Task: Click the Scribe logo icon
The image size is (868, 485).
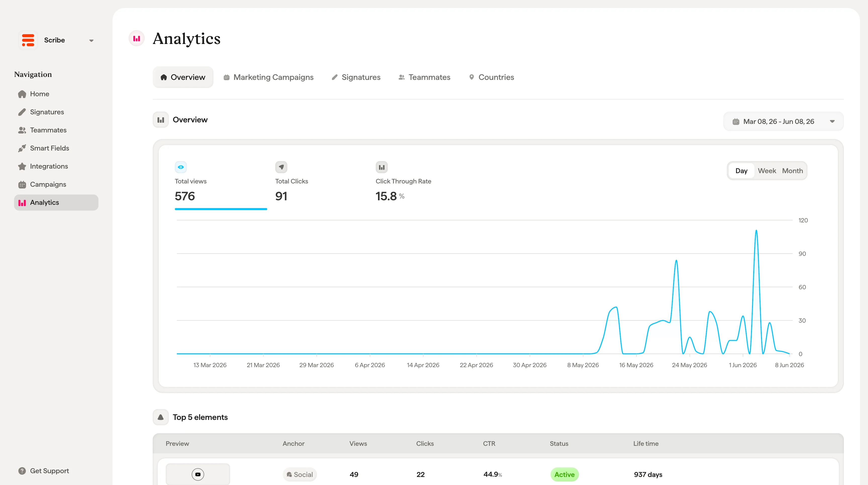Action: tap(28, 40)
